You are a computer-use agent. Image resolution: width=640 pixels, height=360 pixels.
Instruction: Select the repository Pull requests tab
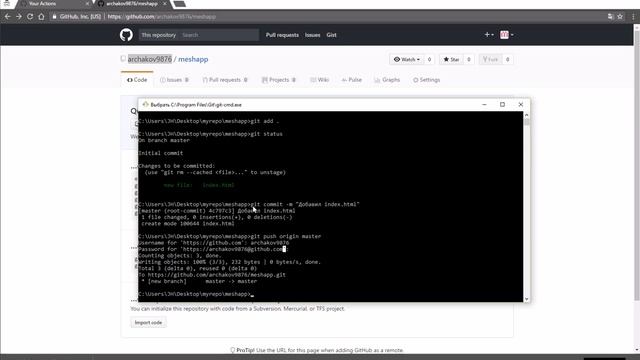[x=225, y=80]
